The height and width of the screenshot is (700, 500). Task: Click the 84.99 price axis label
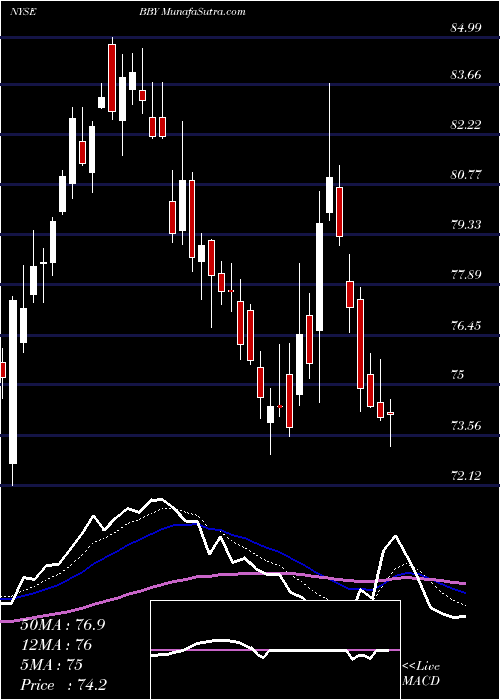[x=466, y=28]
